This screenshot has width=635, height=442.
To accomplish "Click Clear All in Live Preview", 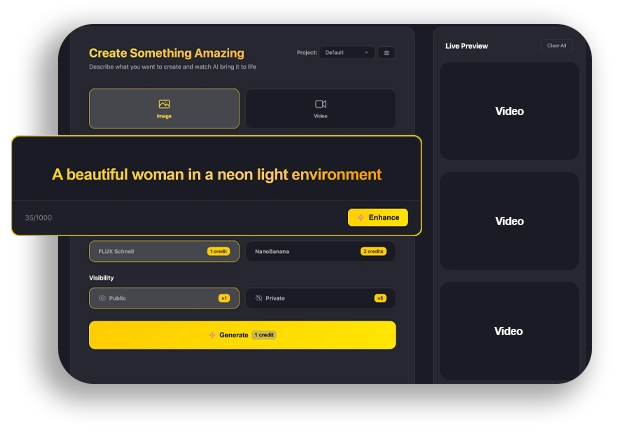I will coord(556,45).
